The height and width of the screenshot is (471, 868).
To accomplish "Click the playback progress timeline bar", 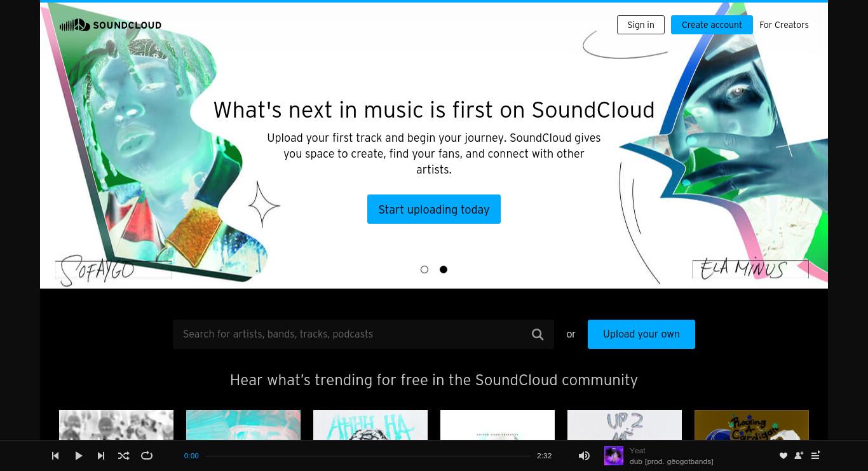I will pyautogui.click(x=367, y=456).
